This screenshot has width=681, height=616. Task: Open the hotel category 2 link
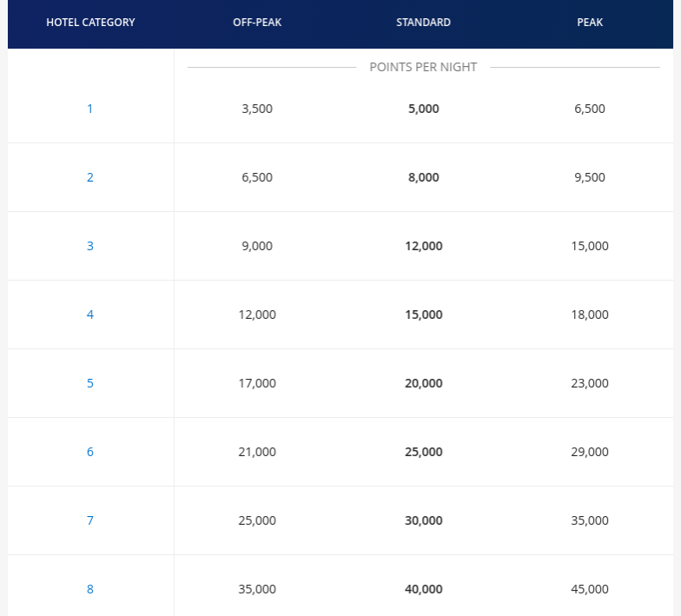pyautogui.click(x=89, y=177)
